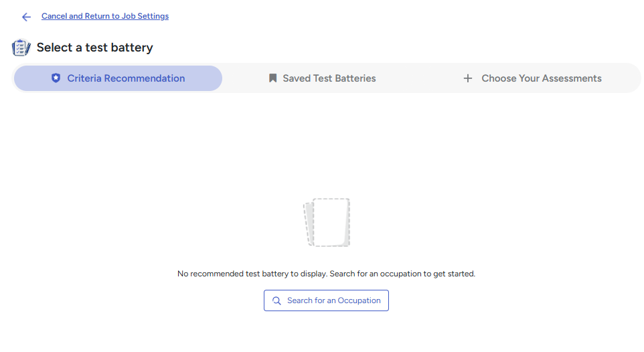The width and height of the screenshot is (644, 352).
Task: Click the word Settings in the top link
Action: pyautogui.click(x=153, y=16)
